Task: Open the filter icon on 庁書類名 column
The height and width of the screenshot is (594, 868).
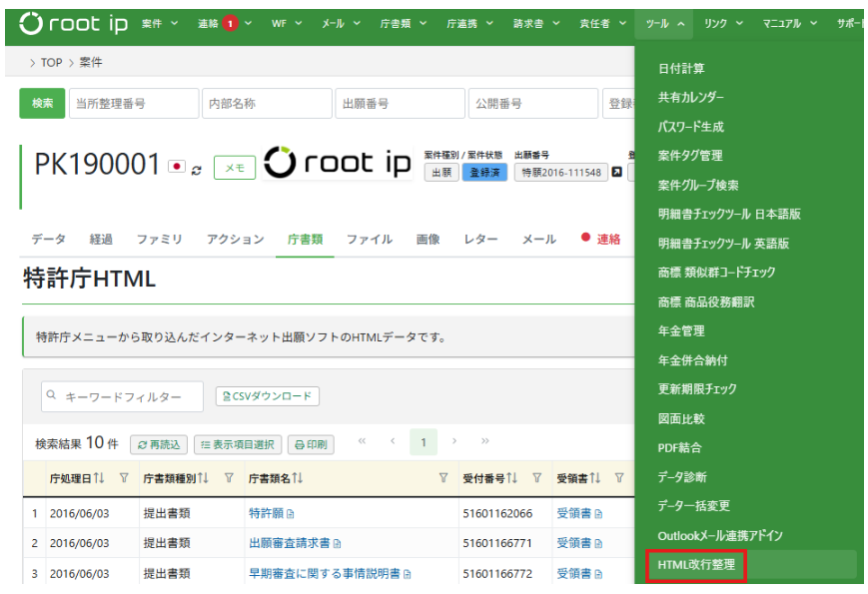Action: (x=443, y=479)
